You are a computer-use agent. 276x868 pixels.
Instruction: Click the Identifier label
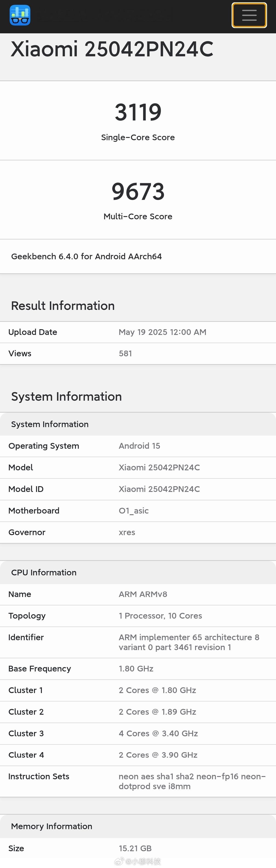pos(26,637)
